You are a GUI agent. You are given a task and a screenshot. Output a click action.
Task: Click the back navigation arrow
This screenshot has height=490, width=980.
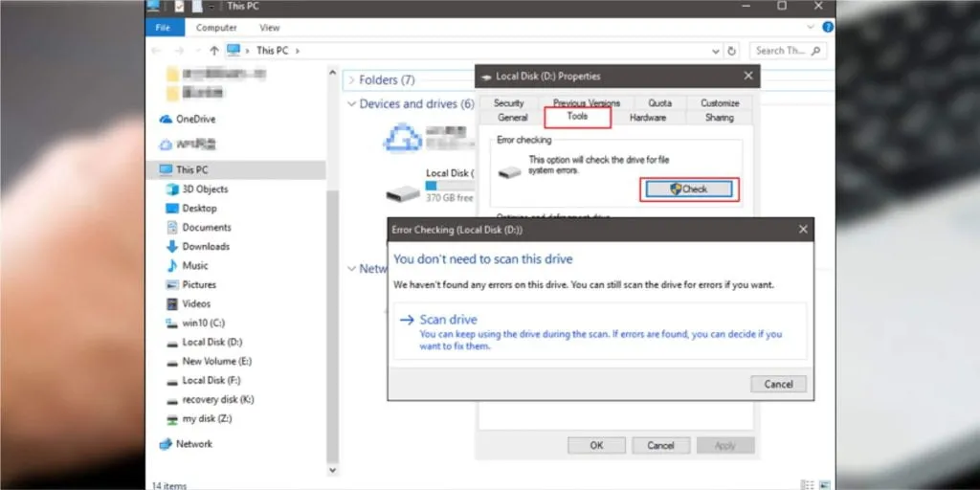156,51
